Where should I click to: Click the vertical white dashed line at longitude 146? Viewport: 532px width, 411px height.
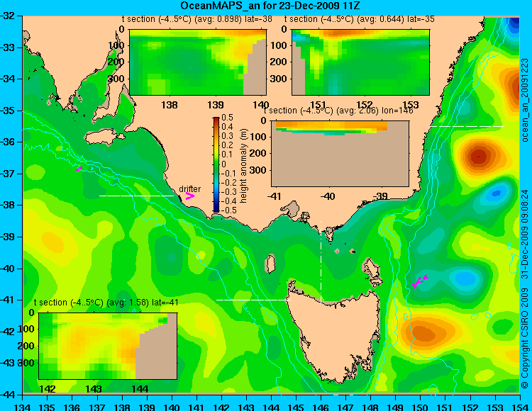[x=321, y=261]
